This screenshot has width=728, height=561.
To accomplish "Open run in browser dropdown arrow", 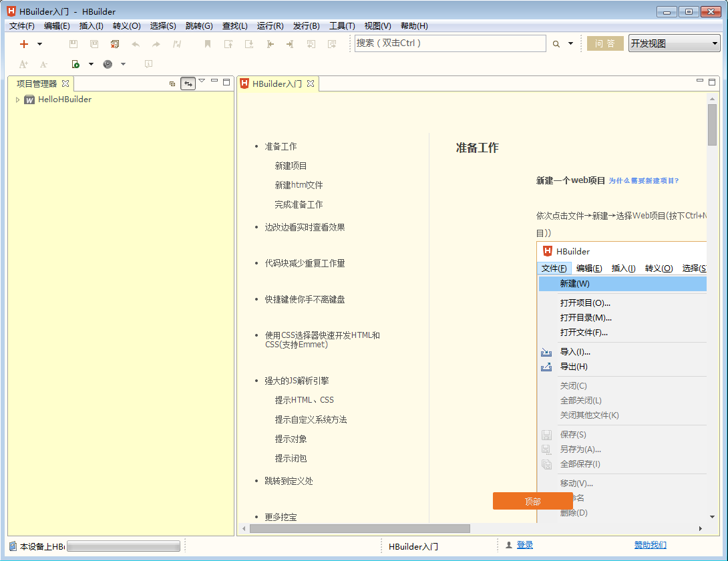I will 91,64.
